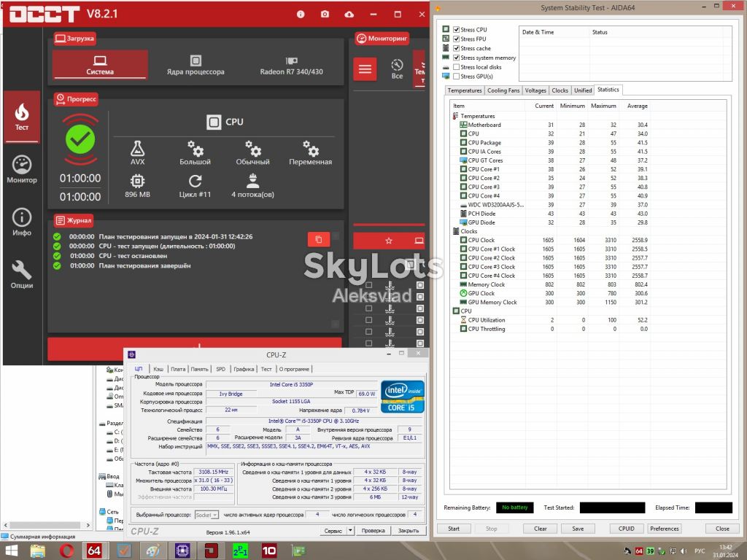Click the star icon in OCCT monitoring bar
This screenshot has width=747, height=560.
tap(389, 241)
